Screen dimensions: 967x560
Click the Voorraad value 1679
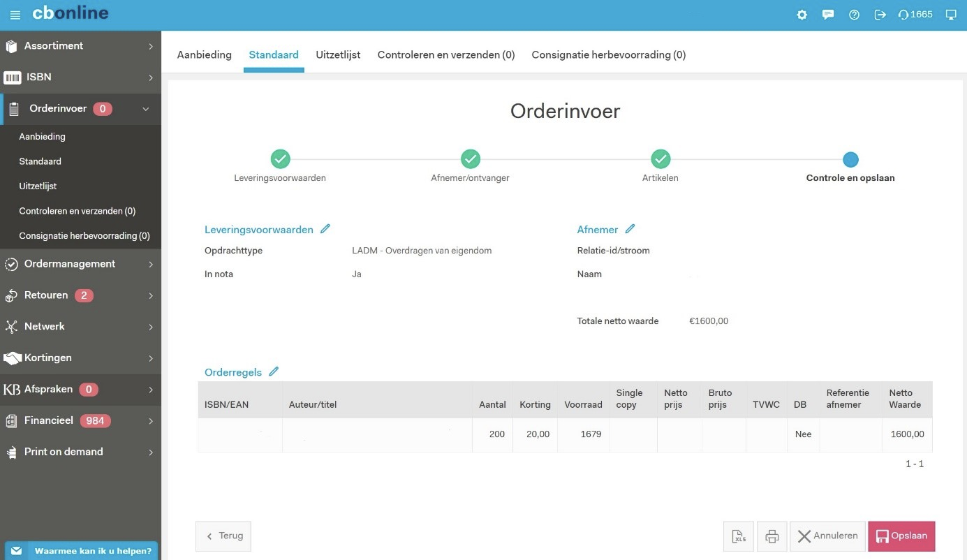tap(591, 434)
